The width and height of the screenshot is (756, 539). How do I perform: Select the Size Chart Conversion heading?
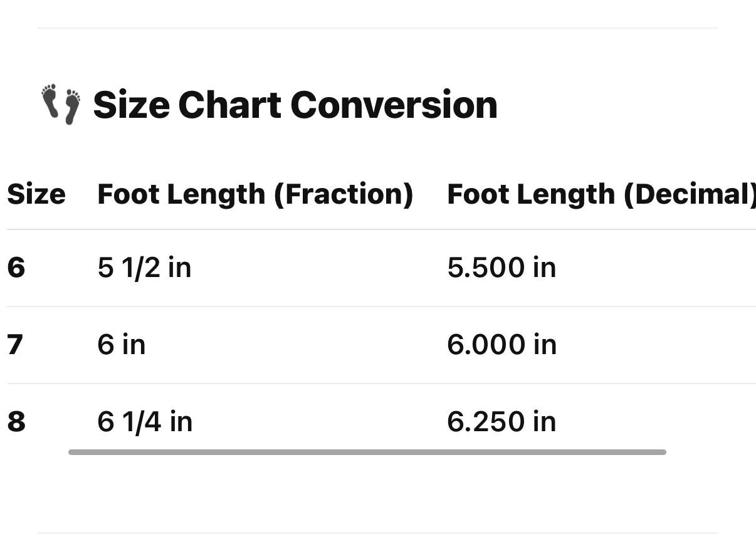[x=295, y=105]
